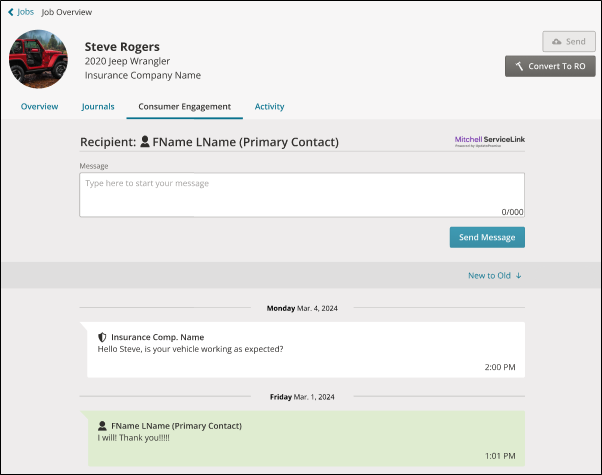The width and height of the screenshot is (602, 475).
Task: Select the Consumer Engagement tab
Action: pyautogui.click(x=185, y=107)
